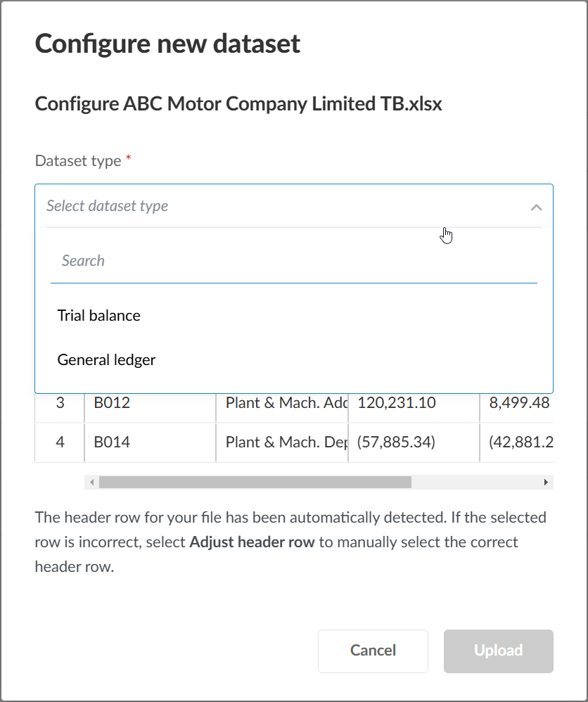Cancel the dataset configuration
Viewport: 588px width, 702px height.
click(373, 651)
